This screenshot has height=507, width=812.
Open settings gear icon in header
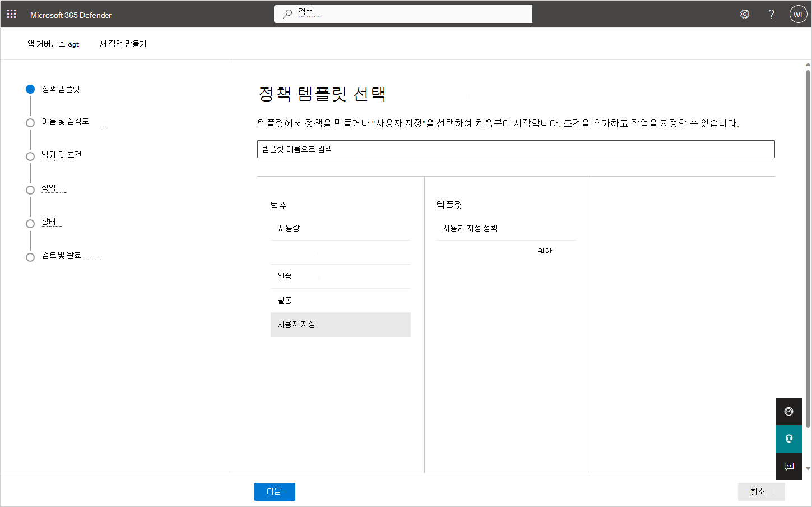[745, 14]
